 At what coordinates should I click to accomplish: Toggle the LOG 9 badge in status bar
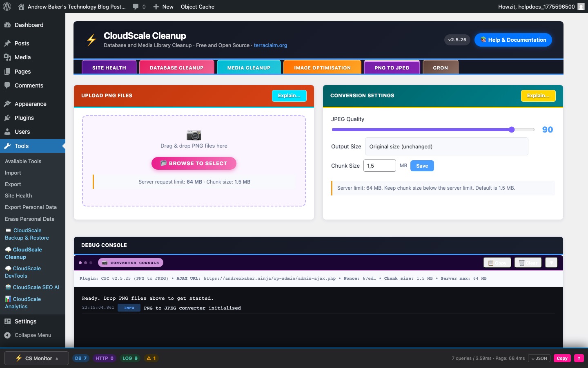pyautogui.click(x=130, y=358)
